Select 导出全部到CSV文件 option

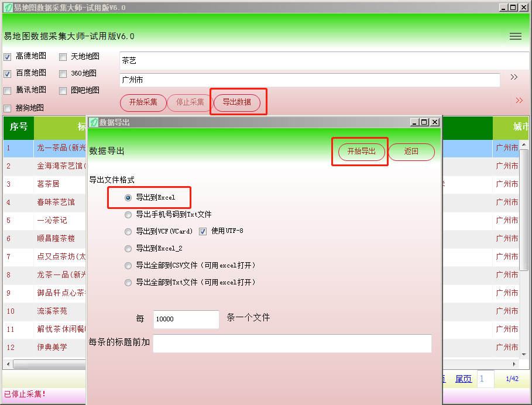tap(128, 266)
